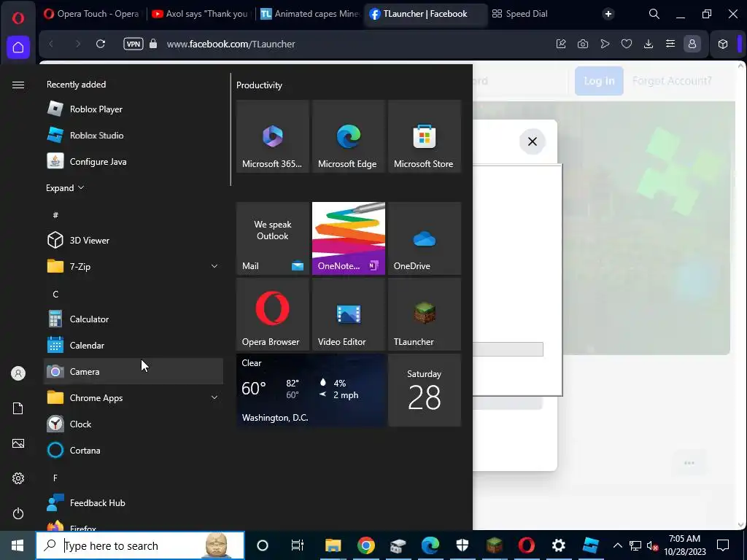Open Configure Java entry
The width and height of the screenshot is (747, 560).
(x=133, y=161)
